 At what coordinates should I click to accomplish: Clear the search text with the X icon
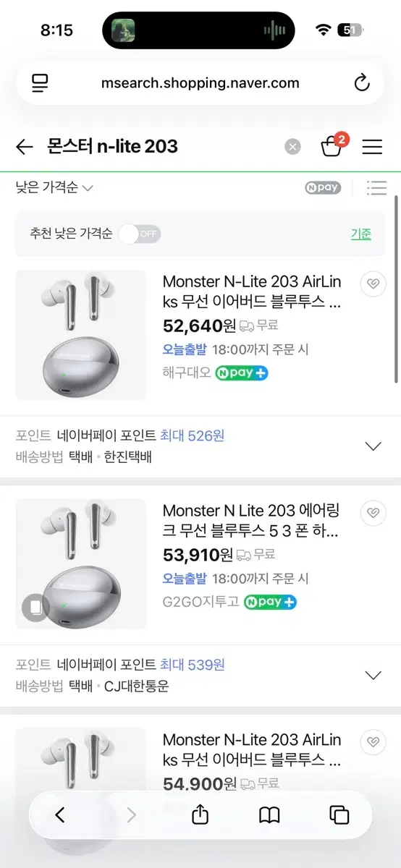point(292,147)
